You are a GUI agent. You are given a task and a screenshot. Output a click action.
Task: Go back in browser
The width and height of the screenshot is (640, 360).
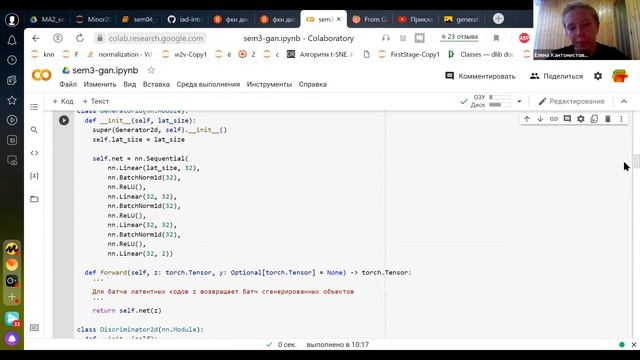coord(36,38)
